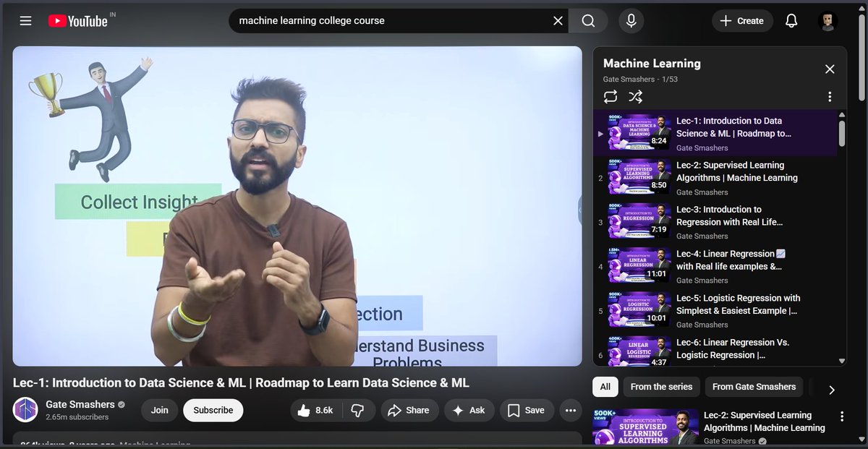868x449 pixels.
Task: Start voice search with microphone icon
Action: pos(631,21)
